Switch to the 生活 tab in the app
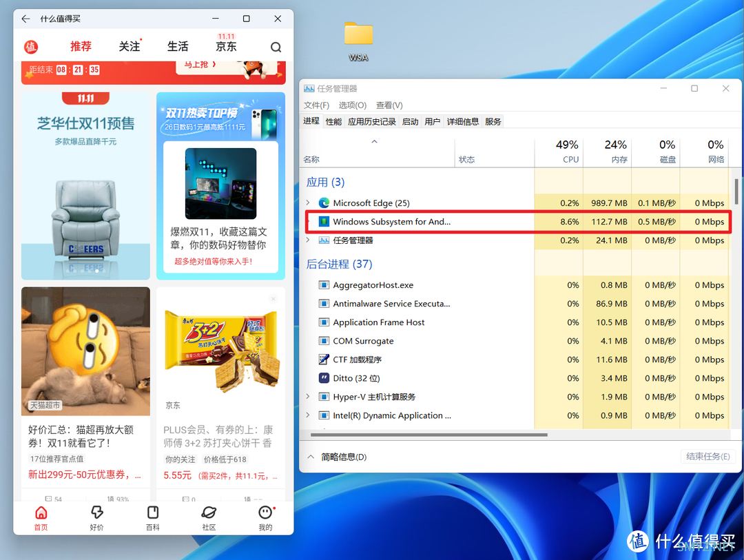Screen dimensions: 744x560 point(178,47)
